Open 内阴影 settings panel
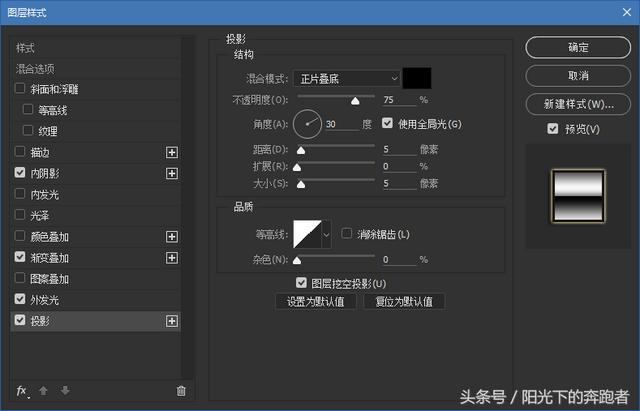 tap(45, 174)
